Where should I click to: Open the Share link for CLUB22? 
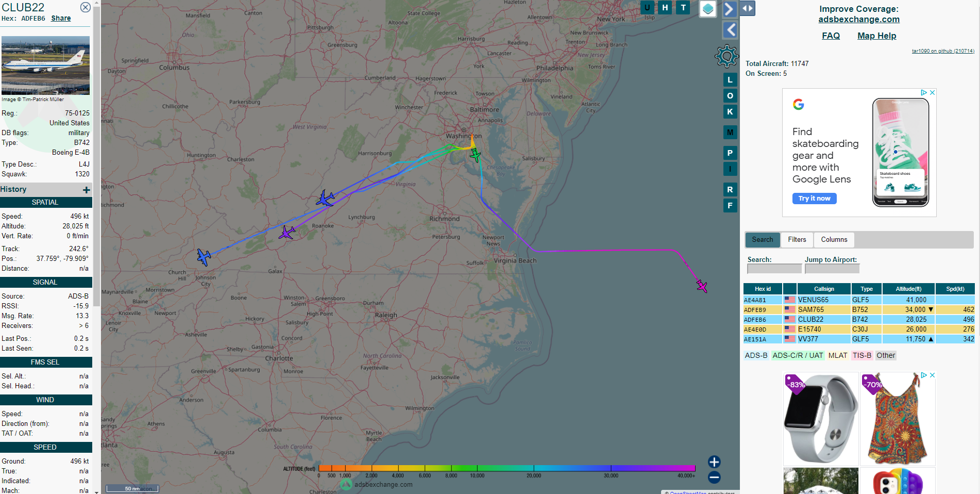(61, 18)
